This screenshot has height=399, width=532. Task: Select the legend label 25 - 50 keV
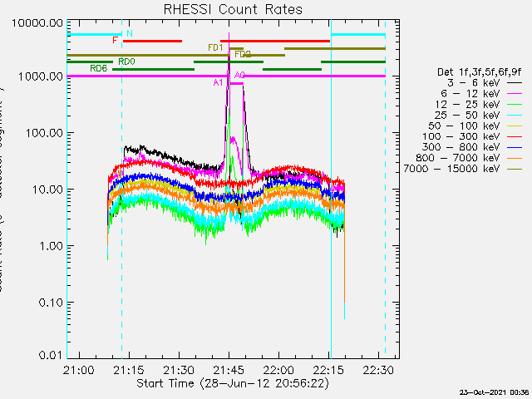pyautogui.click(x=467, y=116)
